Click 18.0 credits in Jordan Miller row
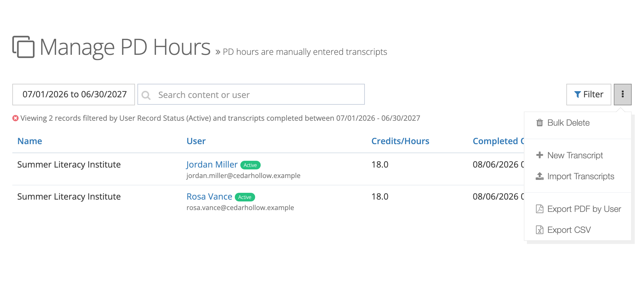The width and height of the screenshot is (644, 308). point(380,164)
